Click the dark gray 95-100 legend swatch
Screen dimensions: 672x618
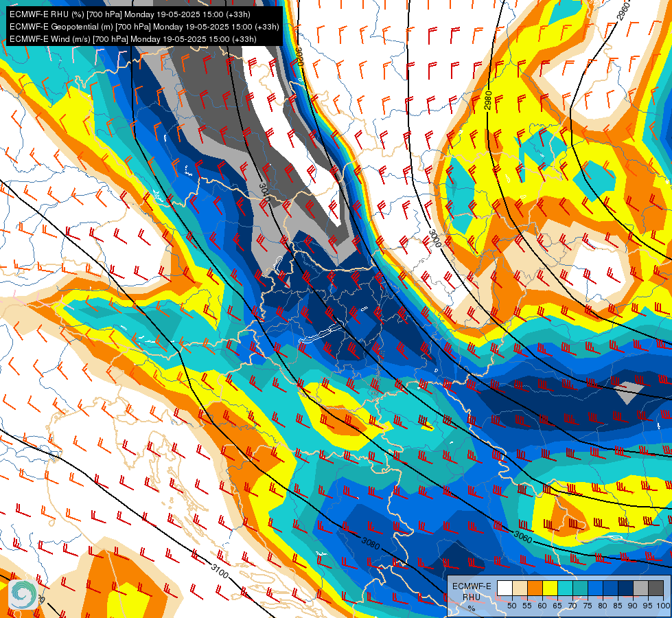tap(656, 588)
